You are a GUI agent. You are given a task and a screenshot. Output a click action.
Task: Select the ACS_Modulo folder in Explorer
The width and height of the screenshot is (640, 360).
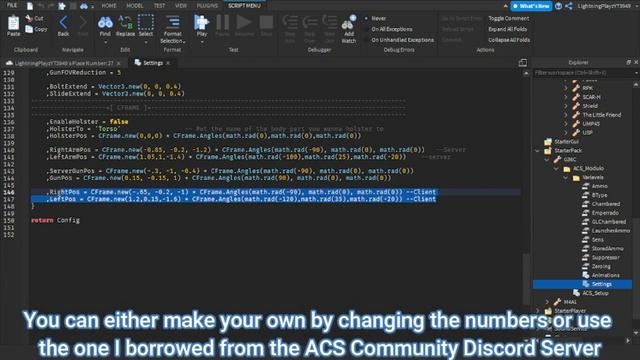coord(588,168)
